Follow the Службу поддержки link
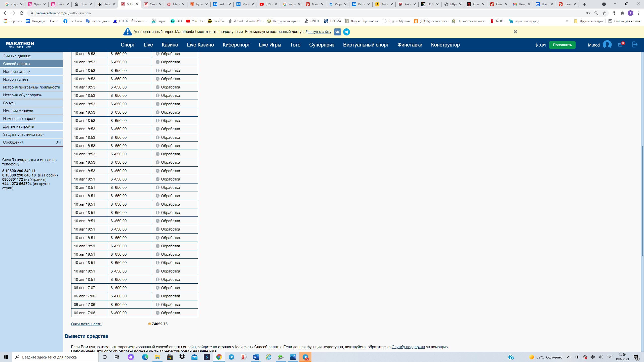 tap(408, 347)
